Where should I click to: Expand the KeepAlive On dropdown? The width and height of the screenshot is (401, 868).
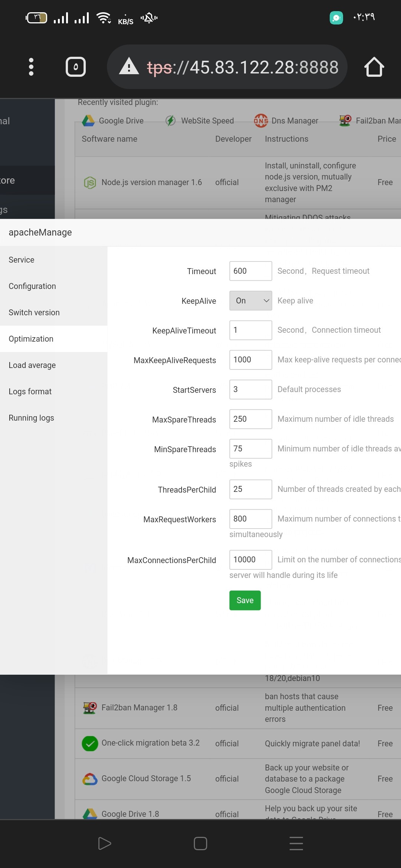coord(251,300)
